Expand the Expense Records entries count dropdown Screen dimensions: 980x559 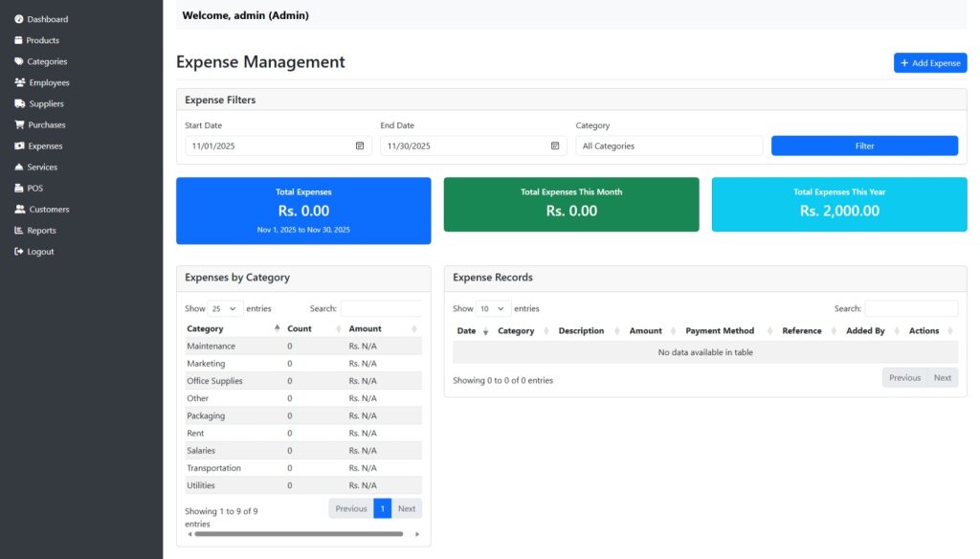pos(493,309)
